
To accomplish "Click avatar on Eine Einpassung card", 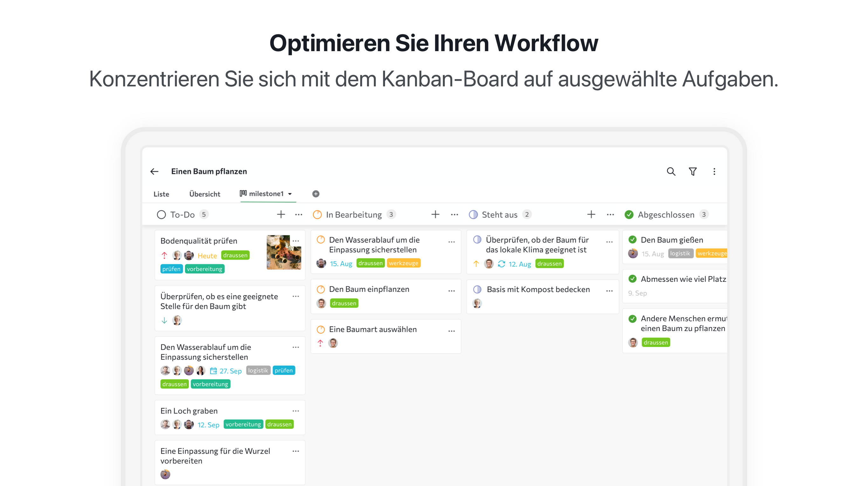I will [x=165, y=475].
